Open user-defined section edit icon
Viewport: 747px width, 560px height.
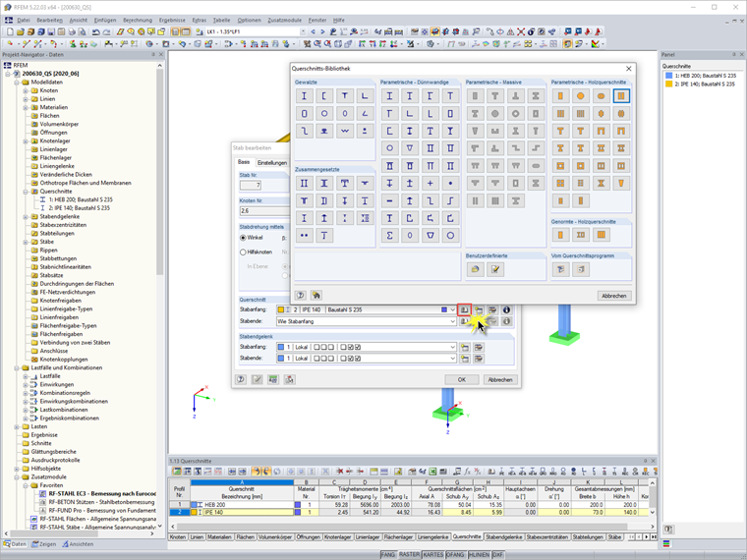click(495, 269)
